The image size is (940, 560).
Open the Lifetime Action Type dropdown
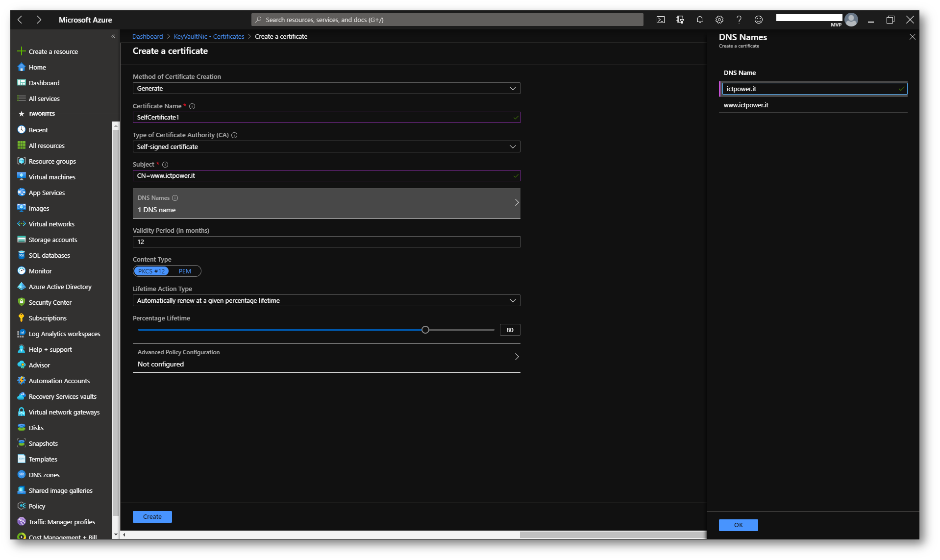pos(326,300)
